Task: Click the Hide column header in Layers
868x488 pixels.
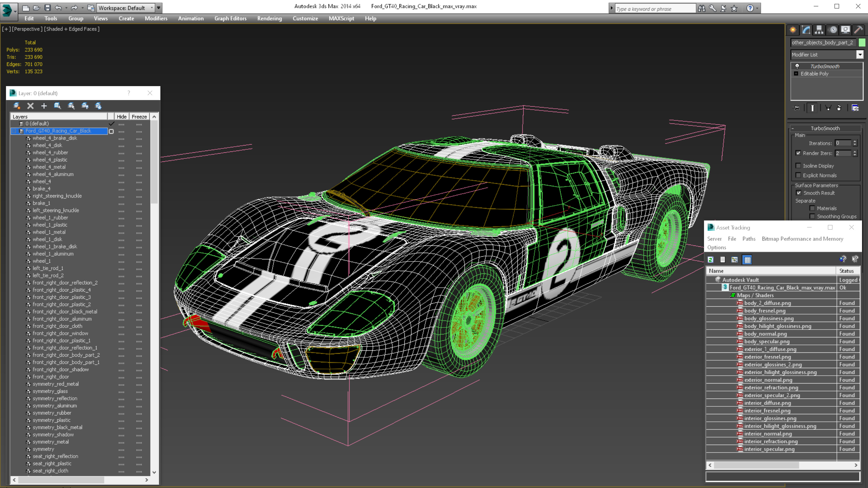Action: point(122,117)
